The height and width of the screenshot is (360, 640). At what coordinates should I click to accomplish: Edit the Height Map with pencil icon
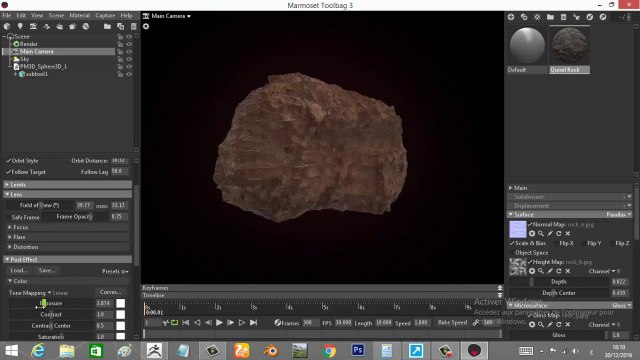(550, 271)
